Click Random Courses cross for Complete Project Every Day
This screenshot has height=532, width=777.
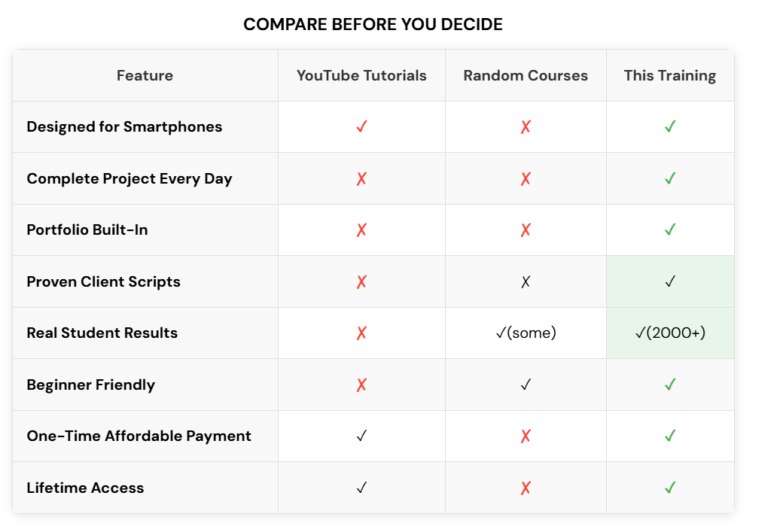pyautogui.click(x=526, y=178)
